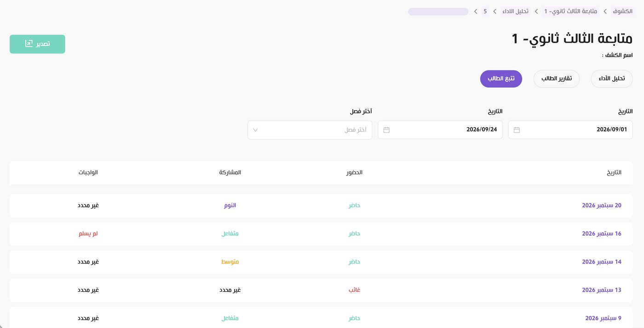Expand the آختر فصل class dropdown
This screenshot has width=644, height=328.
click(310, 130)
